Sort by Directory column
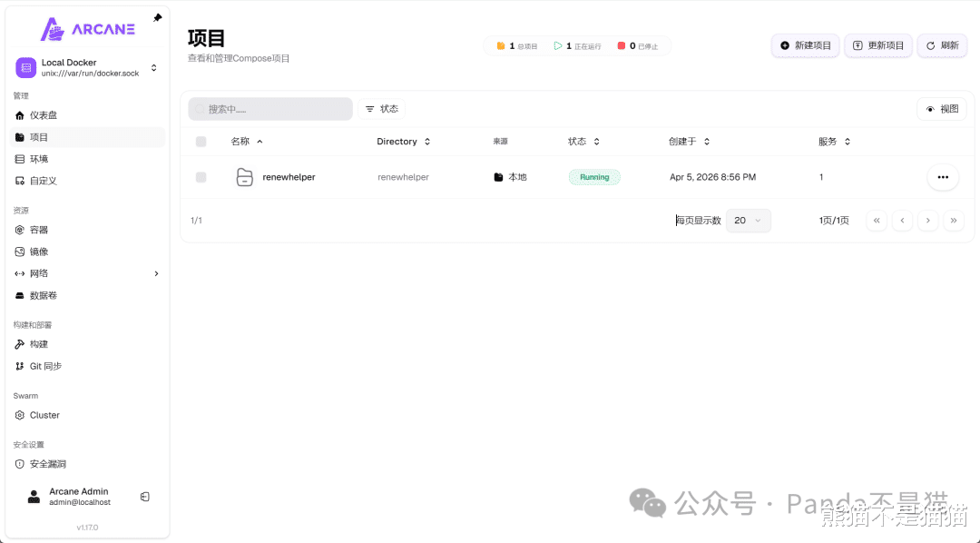 click(403, 142)
